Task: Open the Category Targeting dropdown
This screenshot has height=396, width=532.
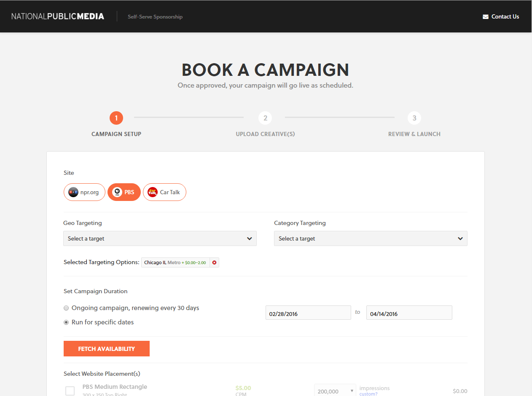Action: pos(371,238)
